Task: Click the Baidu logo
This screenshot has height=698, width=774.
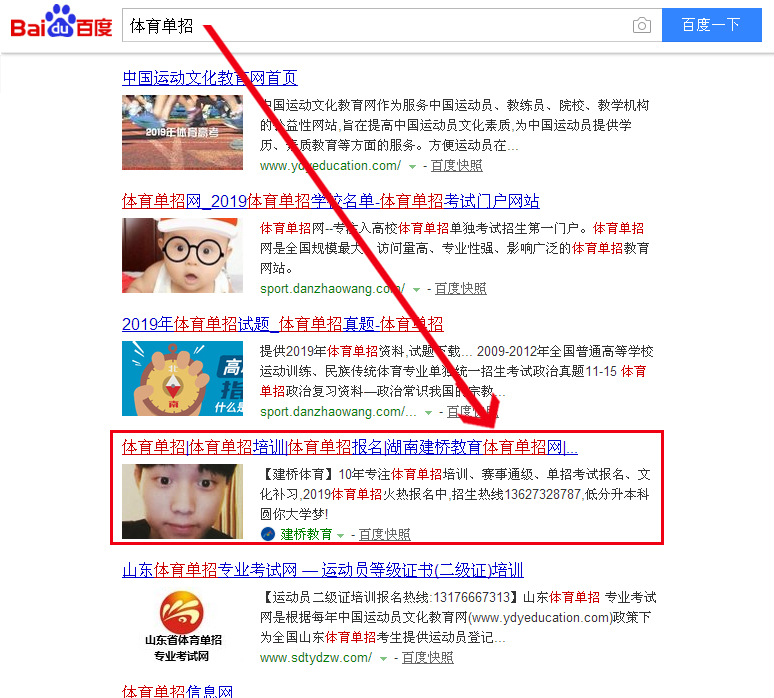Action: coord(62,21)
